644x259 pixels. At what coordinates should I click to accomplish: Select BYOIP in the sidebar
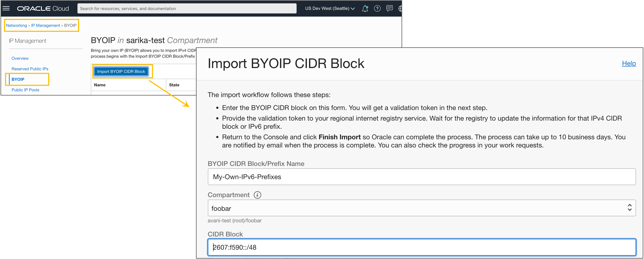click(x=18, y=79)
